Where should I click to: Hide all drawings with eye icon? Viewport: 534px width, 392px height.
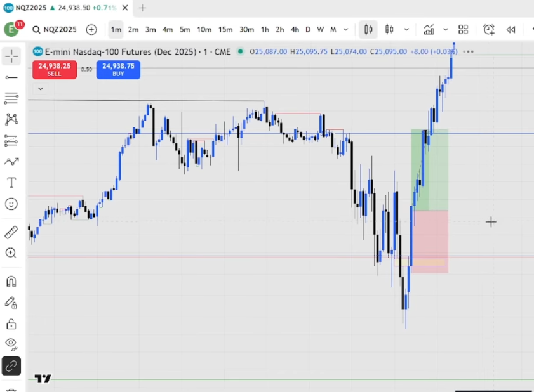(11, 344)
